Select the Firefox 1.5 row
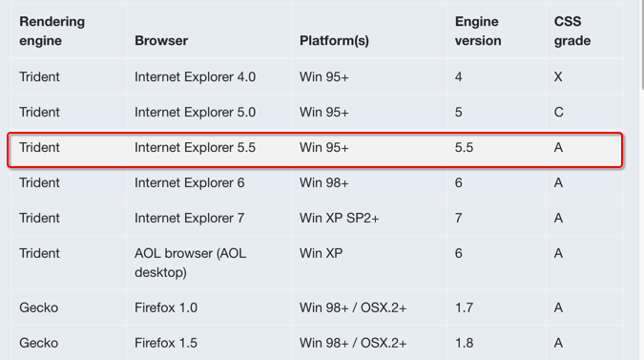 coord(317,343)
